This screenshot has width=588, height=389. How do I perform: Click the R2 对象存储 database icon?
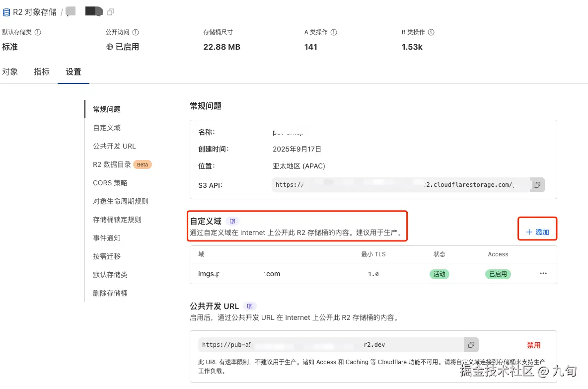(x=6, y=12)
